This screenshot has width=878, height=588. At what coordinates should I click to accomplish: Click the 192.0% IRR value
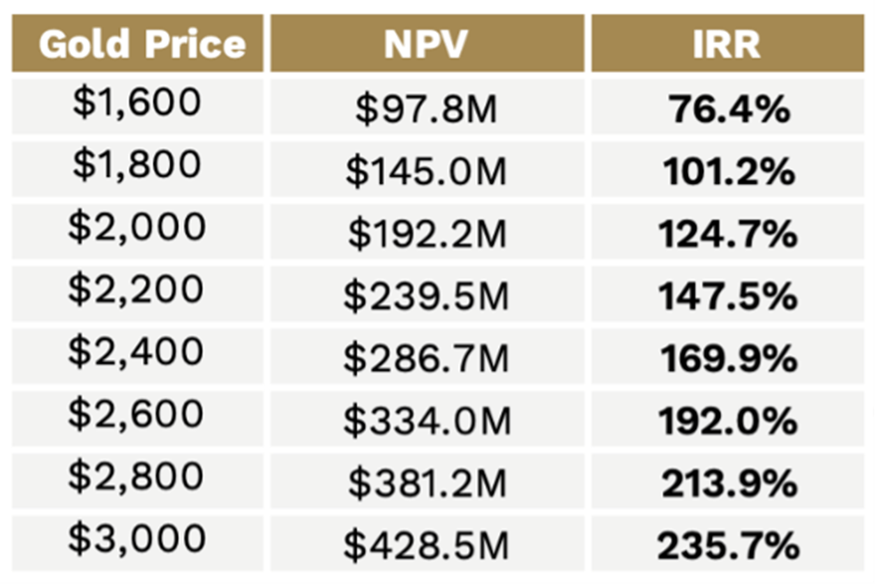[729, 421]
